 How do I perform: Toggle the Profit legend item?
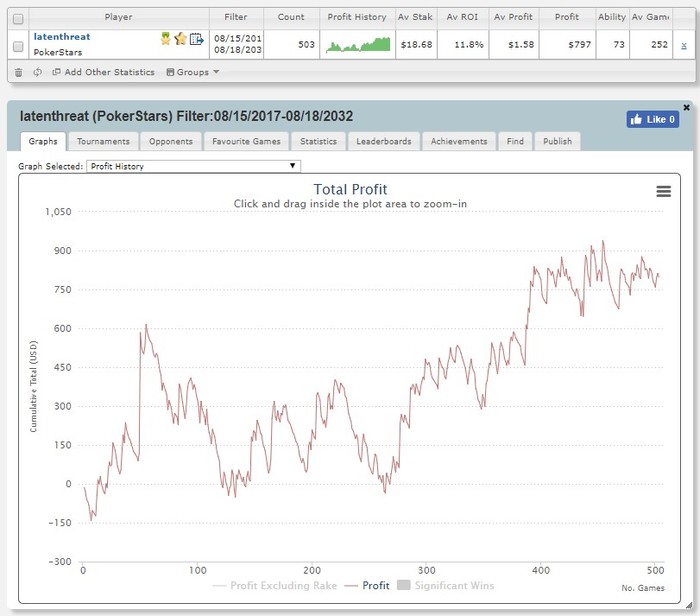tap(367, 586)
